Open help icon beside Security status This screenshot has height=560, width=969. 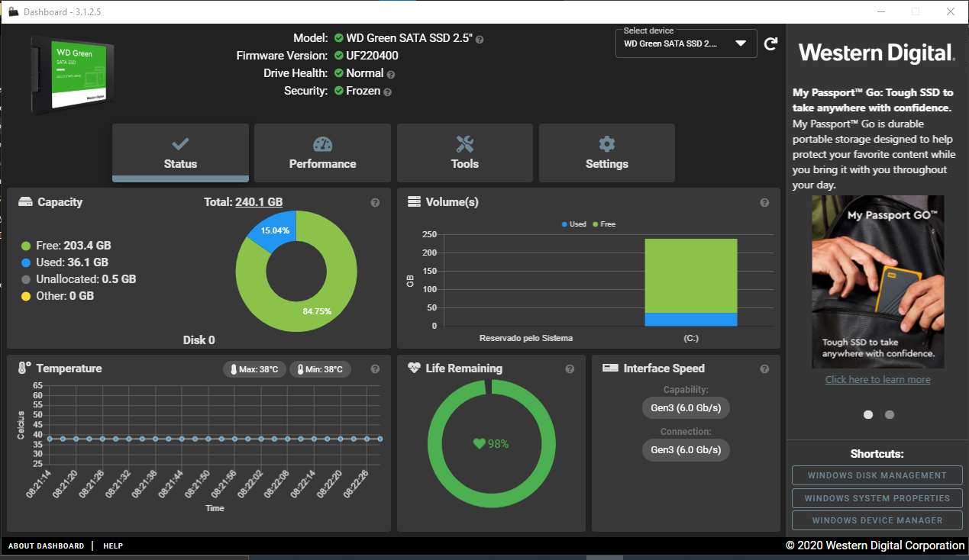coord(387,92)
